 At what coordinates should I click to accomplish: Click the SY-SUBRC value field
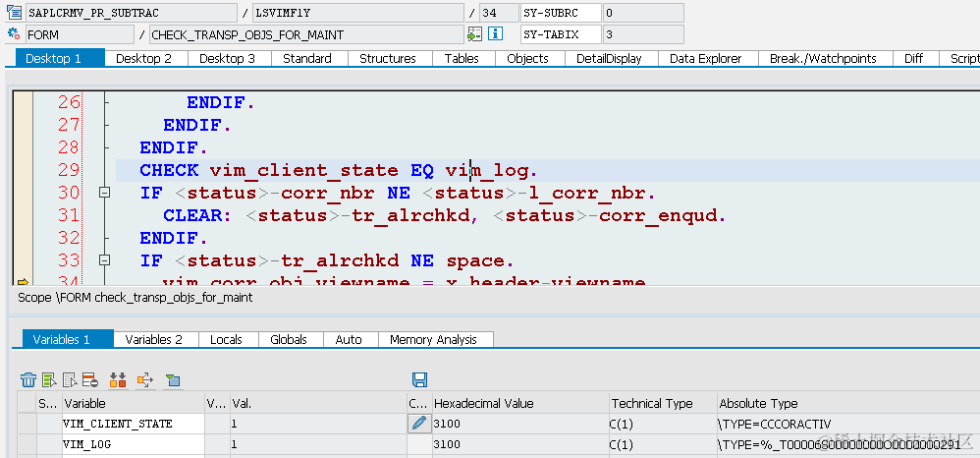coord(642,13)
